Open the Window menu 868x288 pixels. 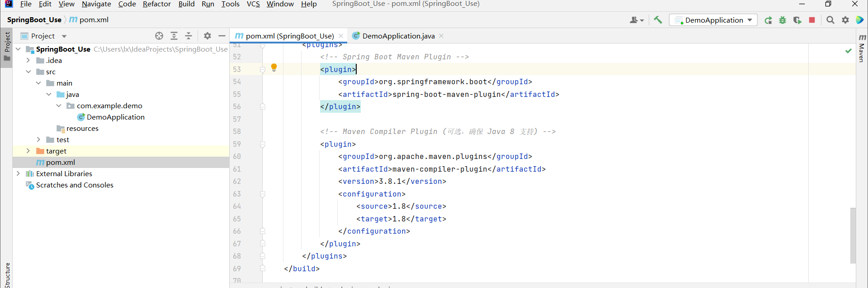click(x=280, y=4)
